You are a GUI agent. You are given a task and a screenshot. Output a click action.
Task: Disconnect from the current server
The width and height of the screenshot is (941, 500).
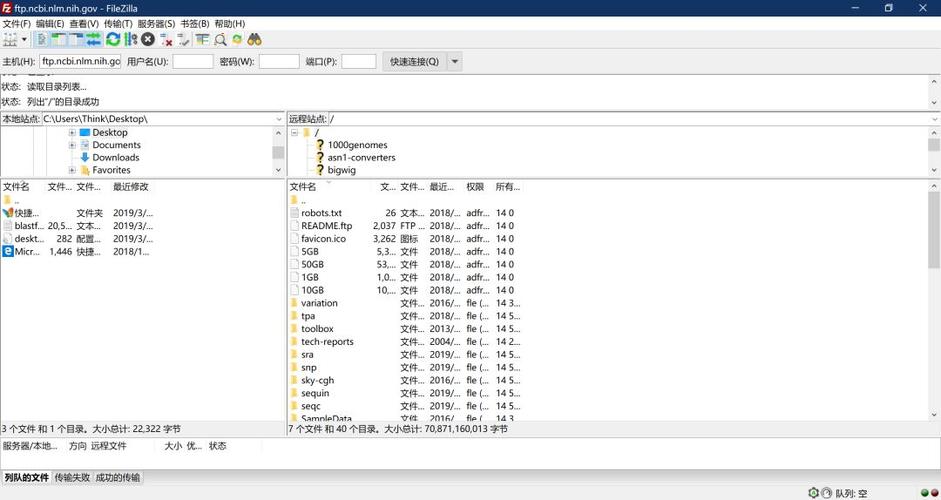click(x=166, y=40)
